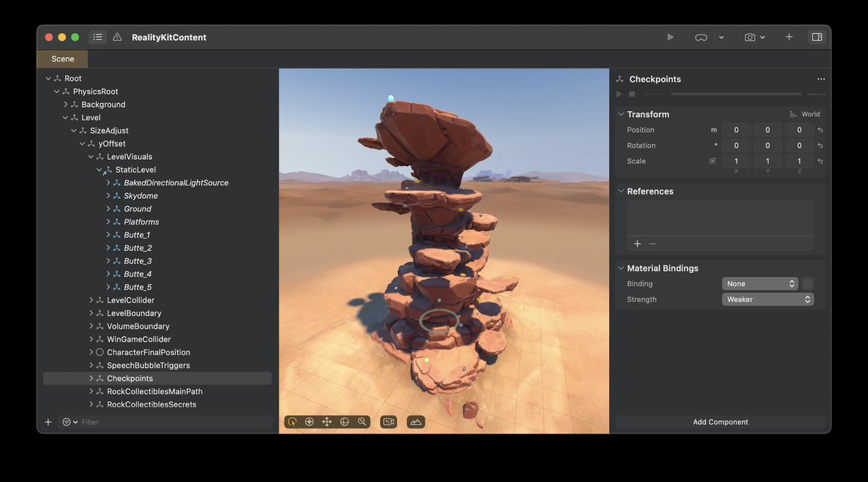Select the LevelCollider entity

tap(130, 300)
